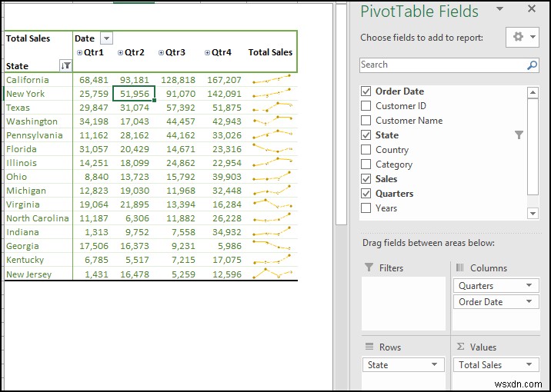Image resolution: width=551 pixels, height=392 pixels.
Task: Open the State dropdown in Rows area
Action: pyautogui.click(x=435, y=365)
